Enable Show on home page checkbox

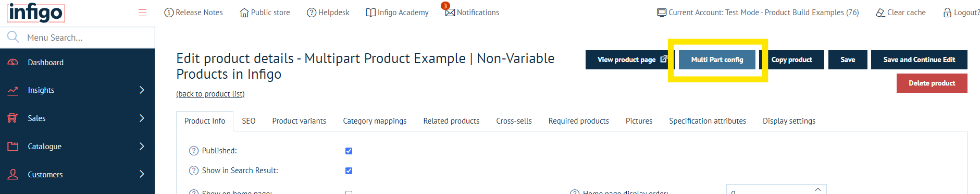click(349, 192)
